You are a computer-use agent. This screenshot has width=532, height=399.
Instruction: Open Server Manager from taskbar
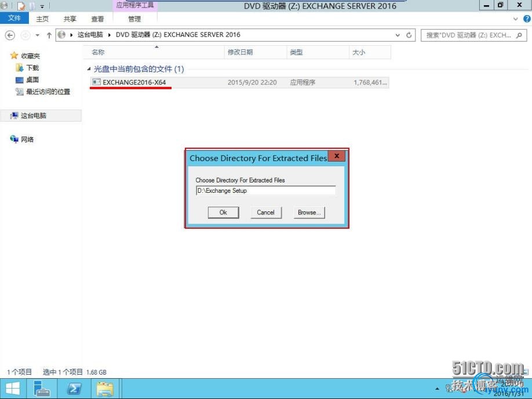[42, 389]
